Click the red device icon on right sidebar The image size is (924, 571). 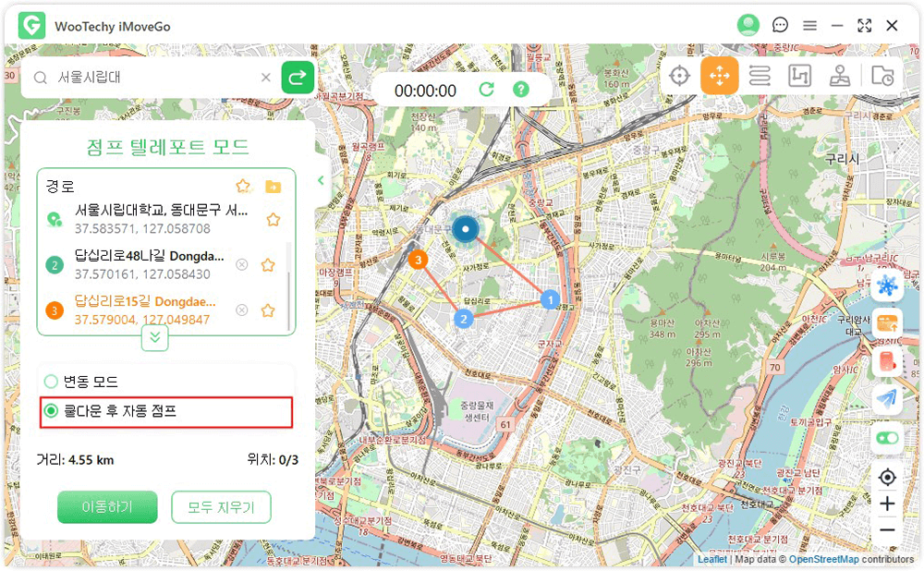point(886,362)
